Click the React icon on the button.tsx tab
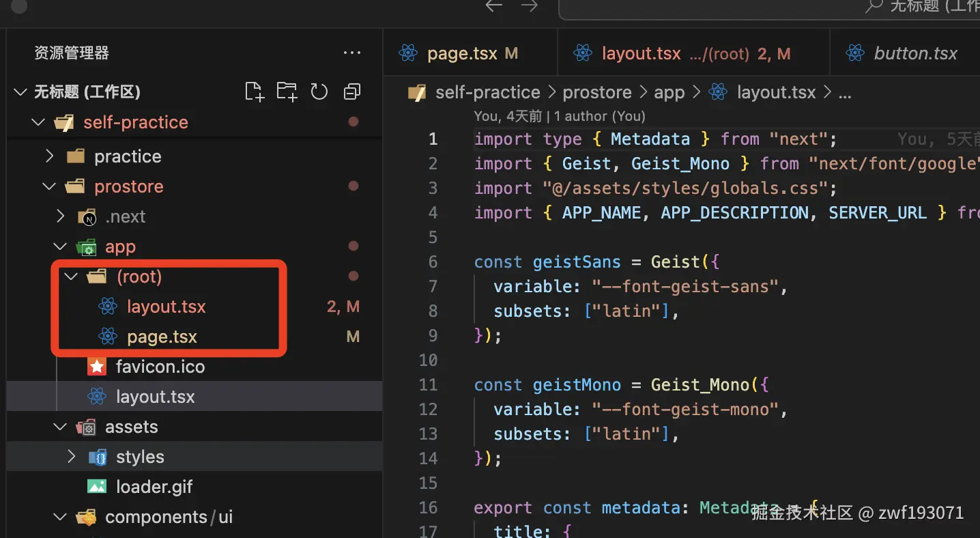The image size is (980, 538). [x=855, y=53]
